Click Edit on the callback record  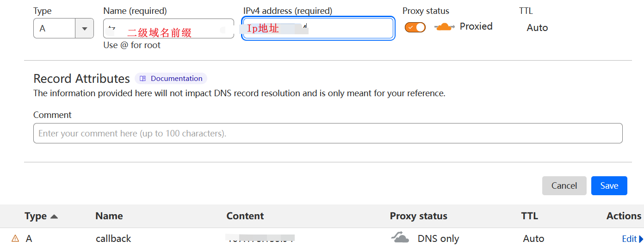coord(629,239)
